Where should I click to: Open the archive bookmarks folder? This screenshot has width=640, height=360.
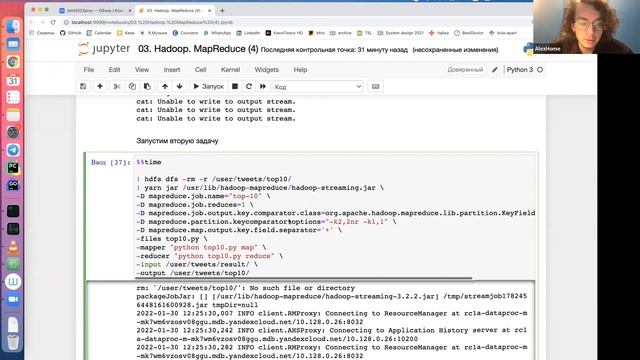point(341,33)
